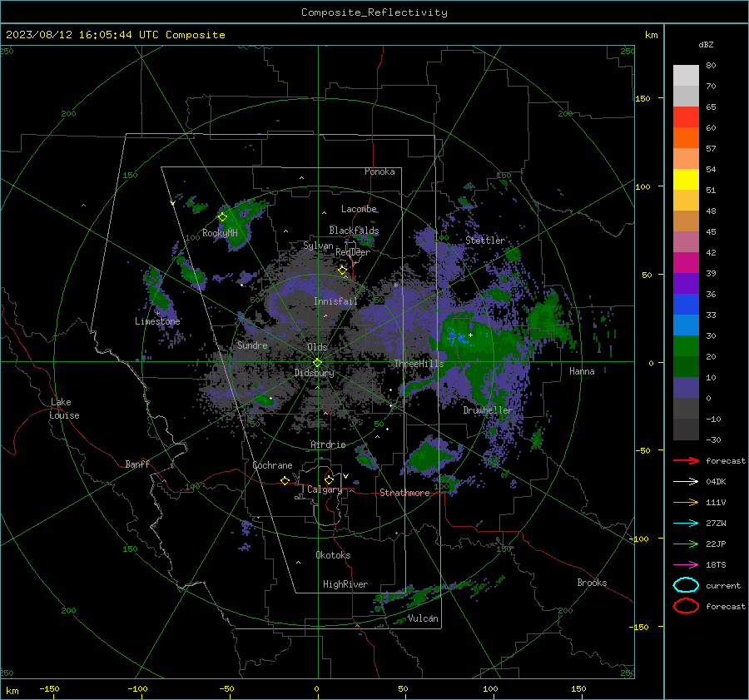Click the Lake Louise label
This screenshot has width=749, height=700.
[64, 409]
